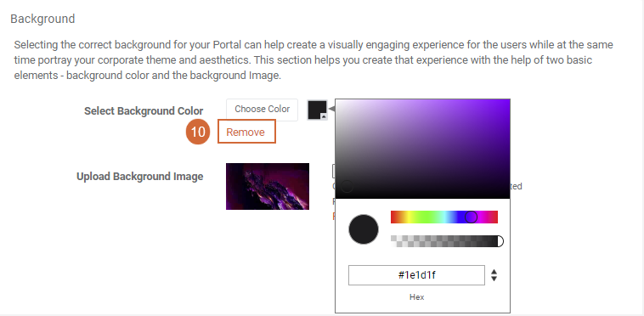Set hue to red at the bar's left end
Screen dimensions: 644x316
click(x=393, y=217)
